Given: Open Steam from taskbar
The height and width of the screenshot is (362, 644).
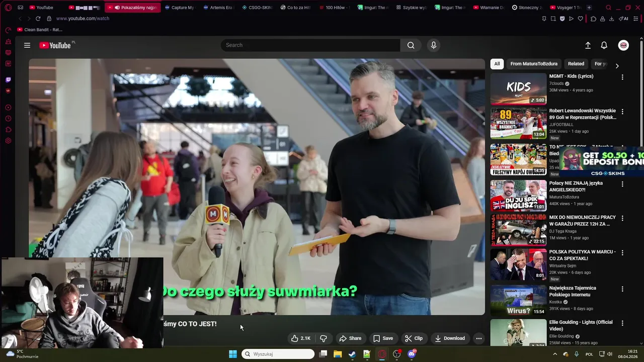Looking at the screenshot, I should 352,354.
